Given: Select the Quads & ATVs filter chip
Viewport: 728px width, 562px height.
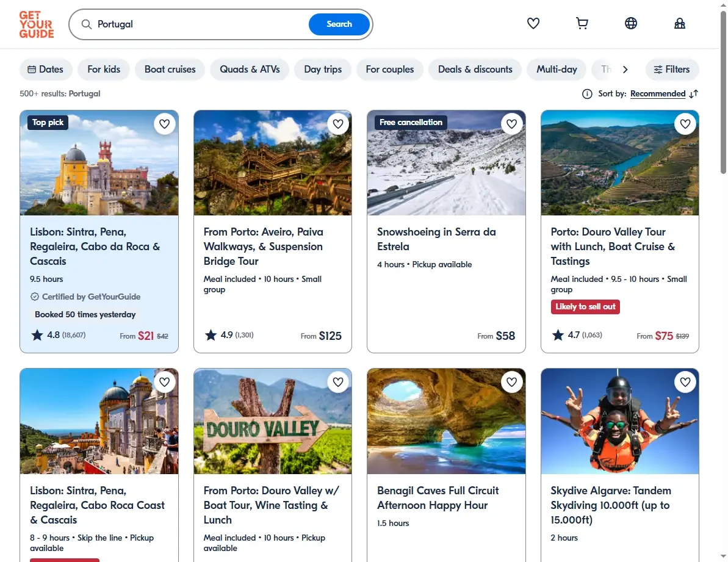Looking at the screenshot, I should click(x=250, y=69).
